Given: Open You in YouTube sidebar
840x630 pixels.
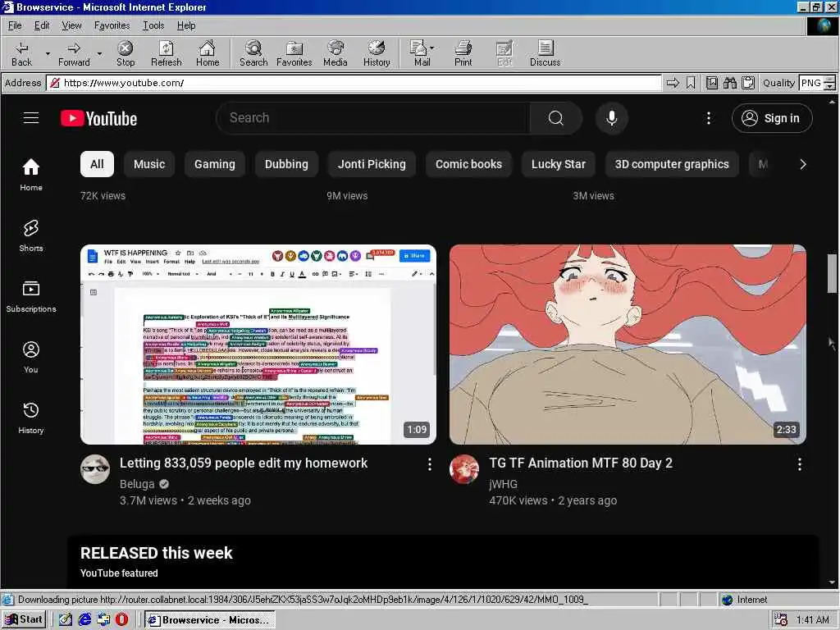Looking at the screenshot, I should [31, 358].
